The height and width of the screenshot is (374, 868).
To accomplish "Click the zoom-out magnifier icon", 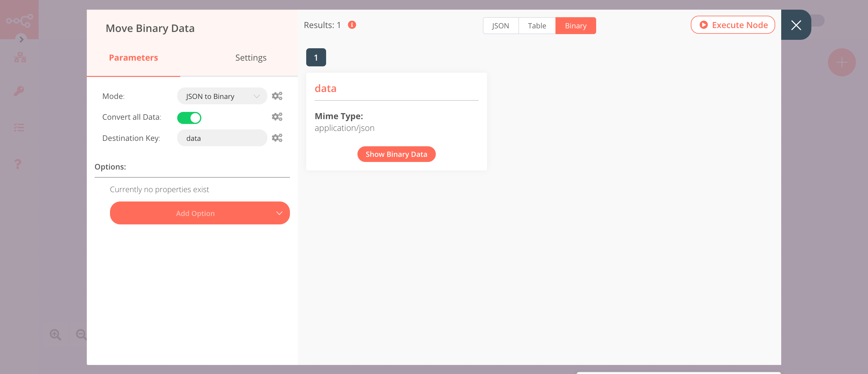I will [82, 334].
